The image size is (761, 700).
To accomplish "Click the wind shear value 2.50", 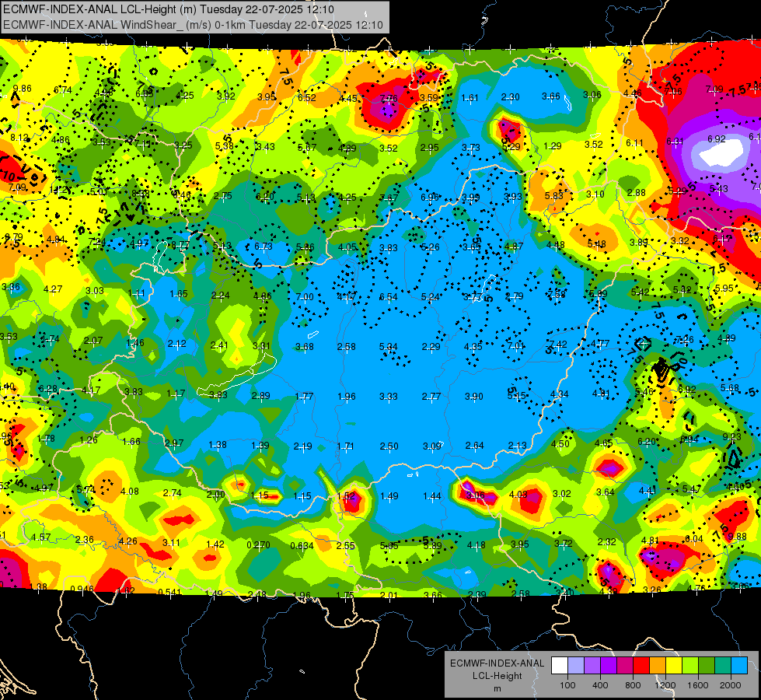I will [x=389, y=446].
